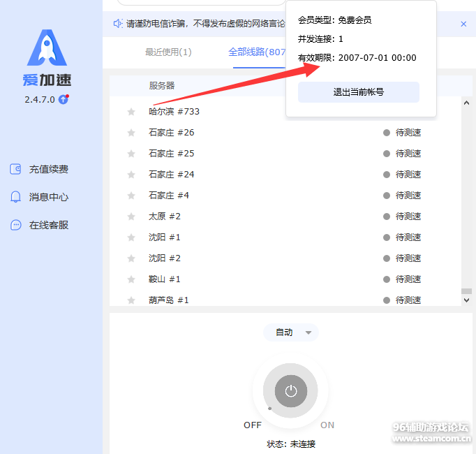Screen dimensions: 476x454
Task: Close the announcement banner
Action: point(463,24)
